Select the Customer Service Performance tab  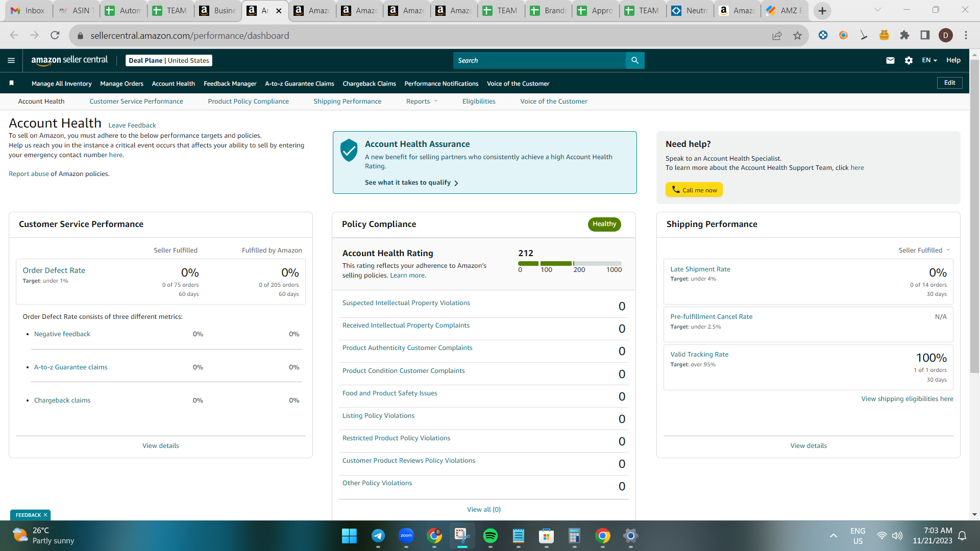coord(136,102)
